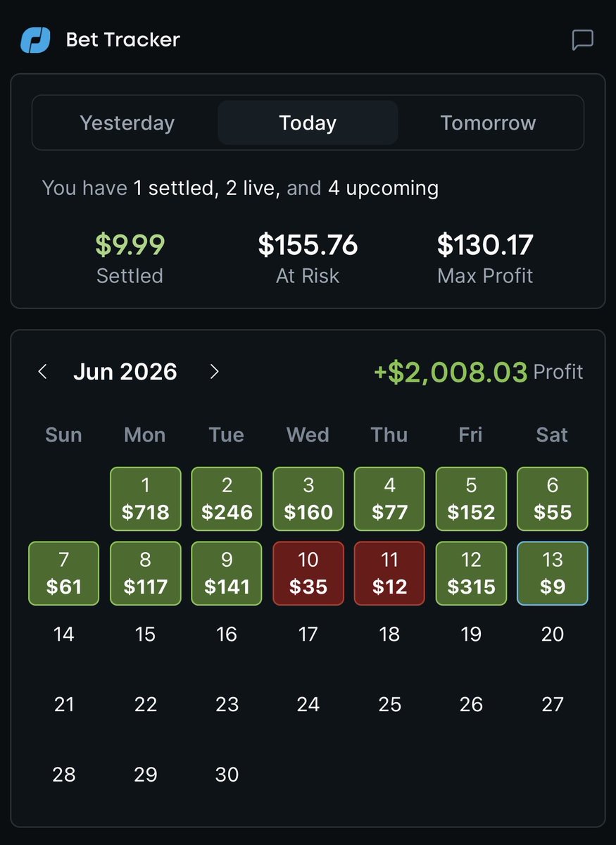616x845 pixels.
Task: Select empty date 20 in calendar
Action: coord(553,634)
